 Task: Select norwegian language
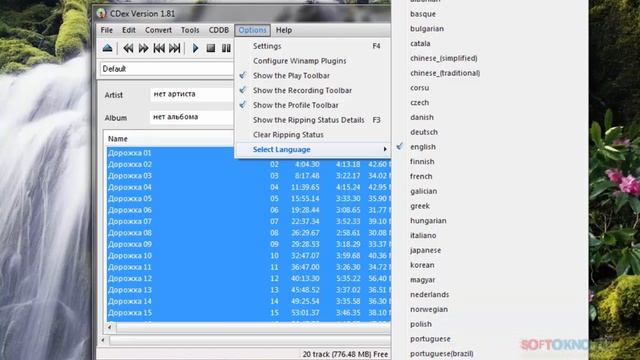(429, 309)
